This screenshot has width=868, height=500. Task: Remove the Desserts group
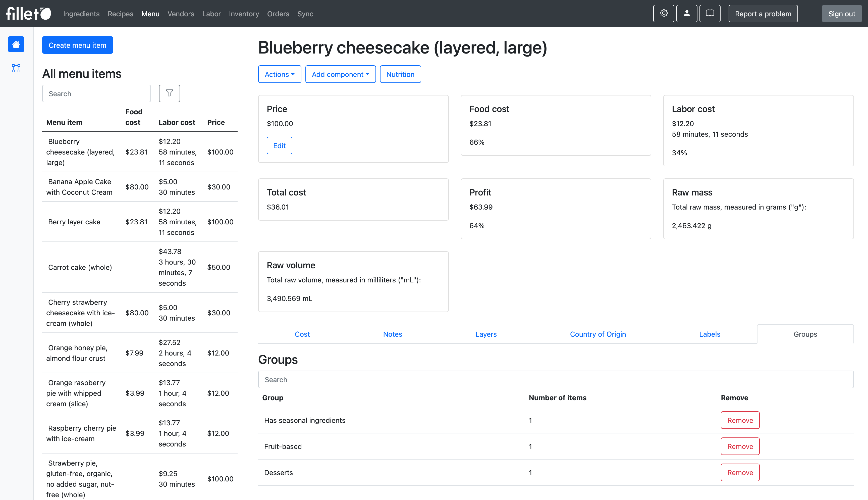tap(740, 472)
